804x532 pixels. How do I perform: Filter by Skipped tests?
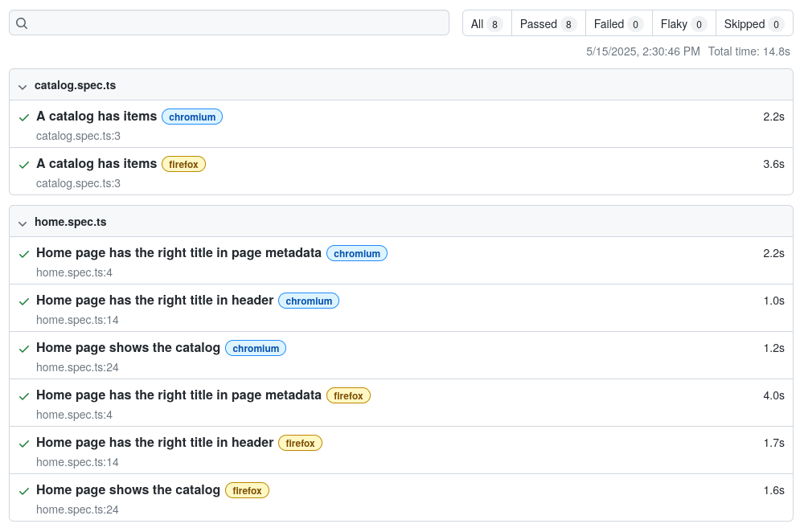(x=754, y=24)
